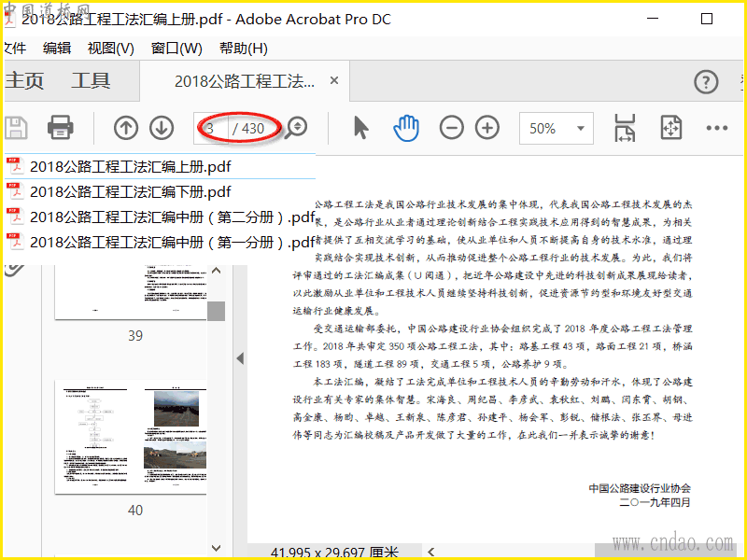Zoom out with the minus button
747x560 pixels.
coord(452,128)
